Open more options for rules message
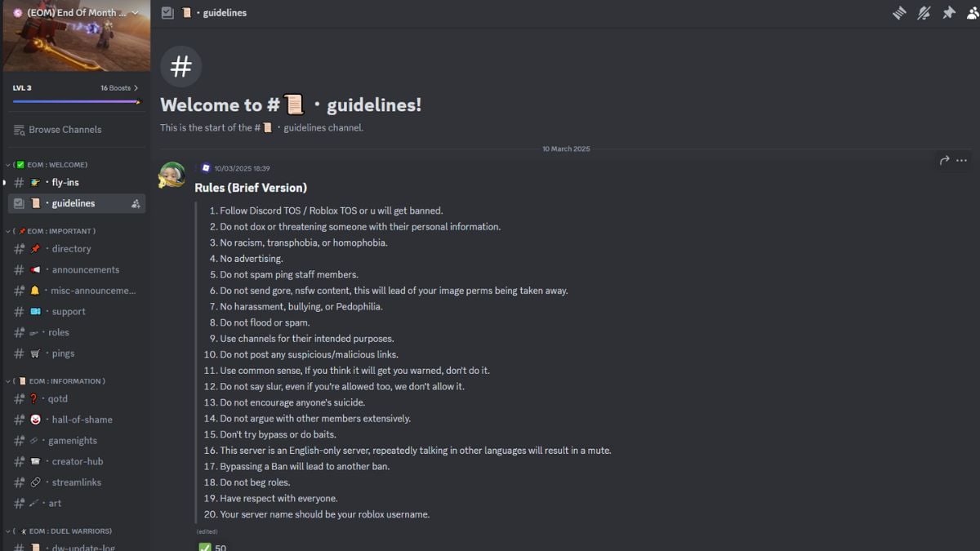980x551 pixels. 962,161
